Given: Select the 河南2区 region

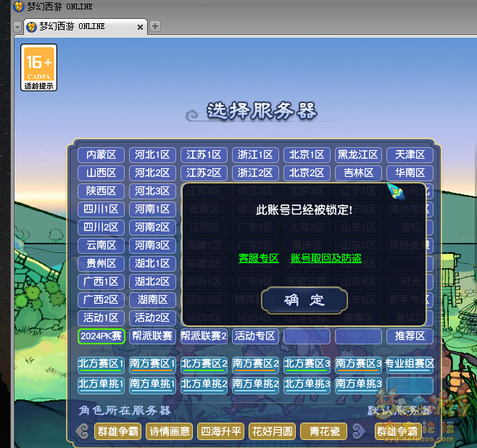Looking at the screenshot, I should pyautogui.click(x=152, y=227).
